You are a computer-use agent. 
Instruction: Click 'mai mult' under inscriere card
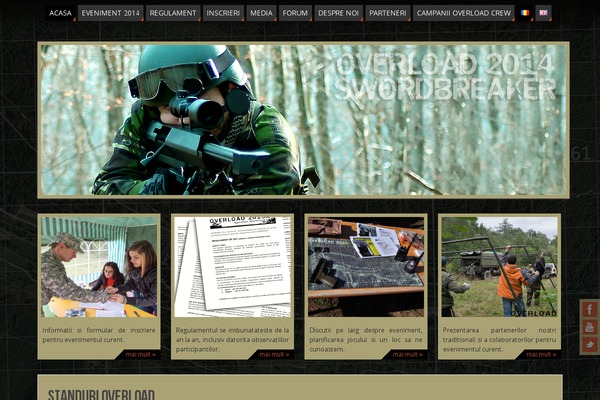tap(140, 354)
